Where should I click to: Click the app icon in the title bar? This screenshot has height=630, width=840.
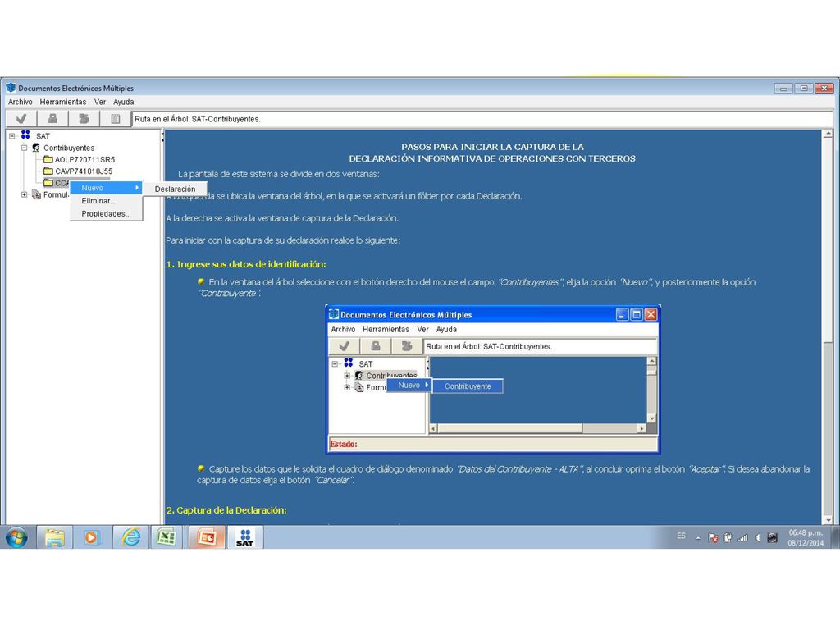click(x=11, y=87)
